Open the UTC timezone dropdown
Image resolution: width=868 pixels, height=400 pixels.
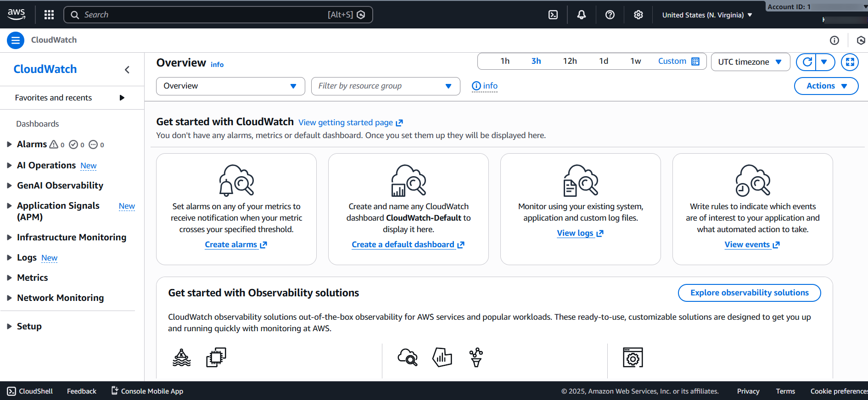click(x=750, y=62)
